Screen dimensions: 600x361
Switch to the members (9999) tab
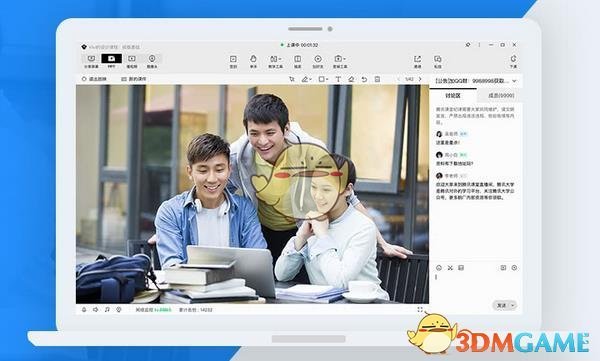coord(501,96)
